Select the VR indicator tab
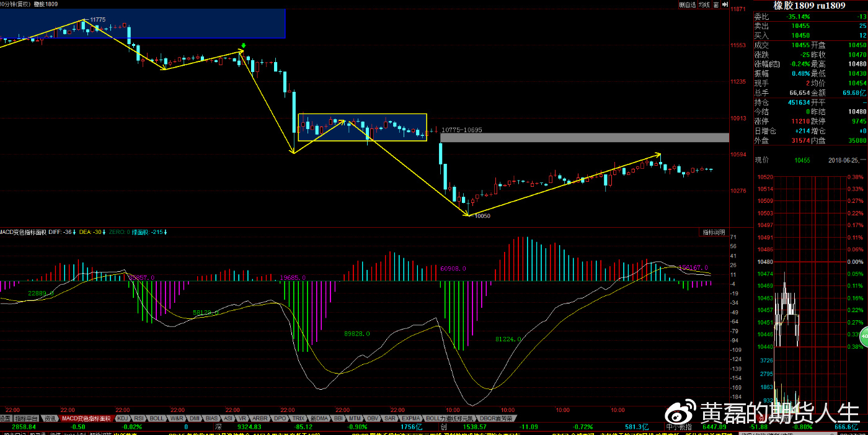868x435 pixels. pyautogui.click(x=242, y=418)
